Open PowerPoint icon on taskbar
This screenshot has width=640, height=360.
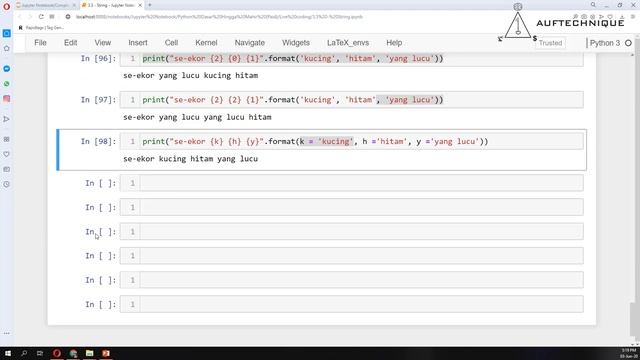pyautogui.click(x=106, y=353)
